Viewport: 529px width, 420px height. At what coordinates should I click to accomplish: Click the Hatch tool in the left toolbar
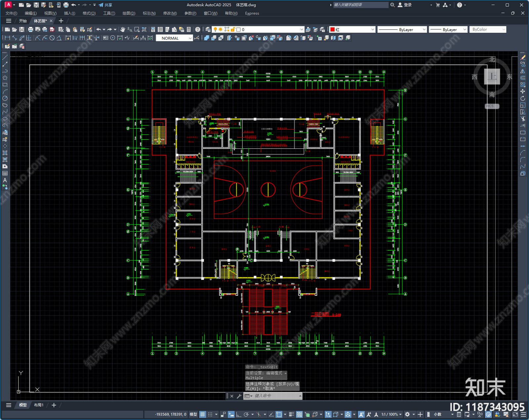pos(5,153)
